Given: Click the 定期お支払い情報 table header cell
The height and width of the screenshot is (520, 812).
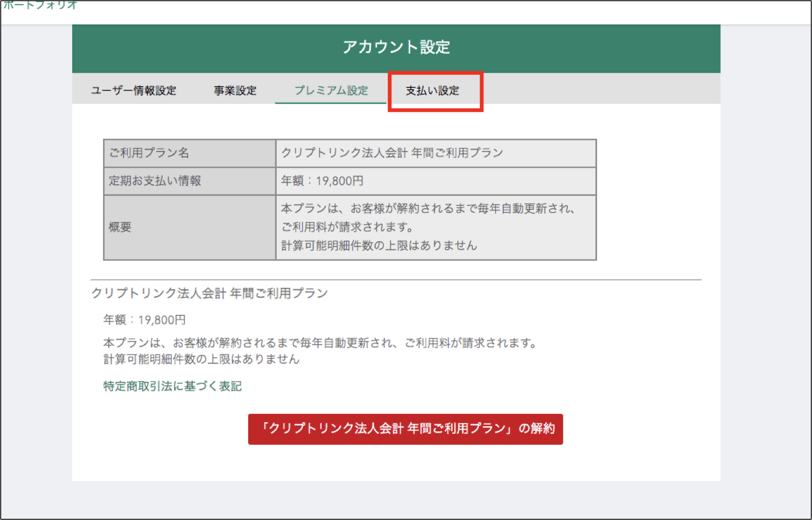Looking at the screenshot, I should (190, 181).
